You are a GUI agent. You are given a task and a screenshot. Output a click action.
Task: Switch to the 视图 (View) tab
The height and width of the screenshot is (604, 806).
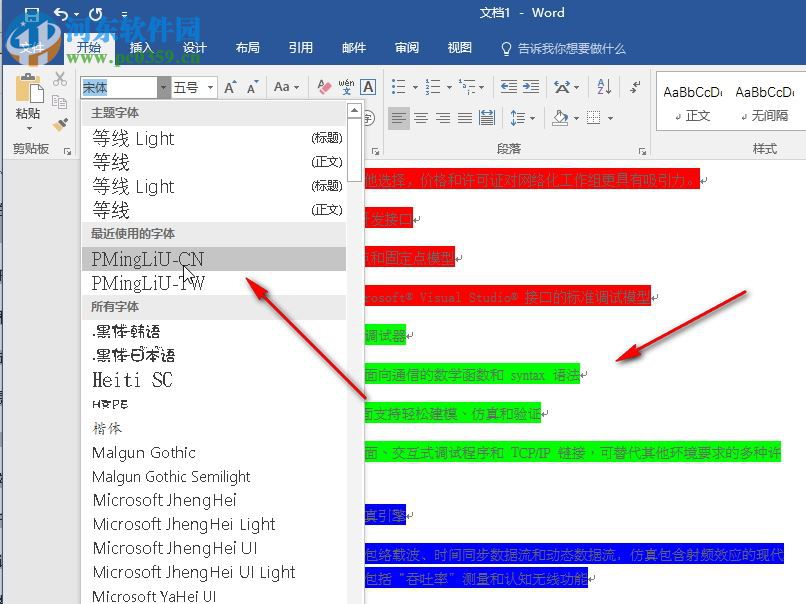460,48
